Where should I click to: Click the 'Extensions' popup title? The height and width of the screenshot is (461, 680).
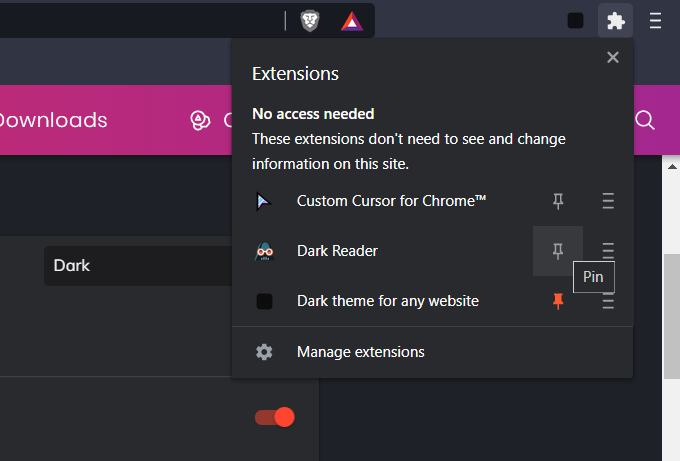295,74
